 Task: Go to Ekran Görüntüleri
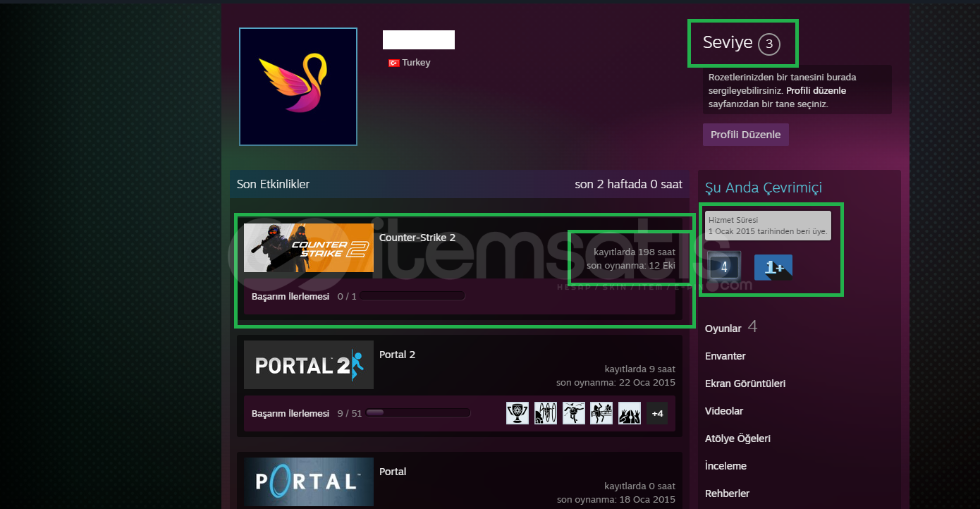pos(745,384)
